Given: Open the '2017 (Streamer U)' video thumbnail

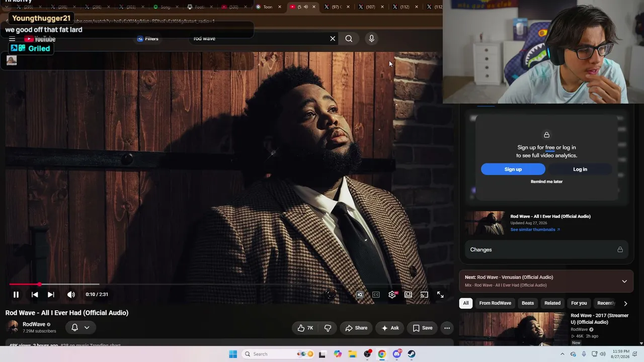Looking at the screenshot, I should tap(513, 329).
